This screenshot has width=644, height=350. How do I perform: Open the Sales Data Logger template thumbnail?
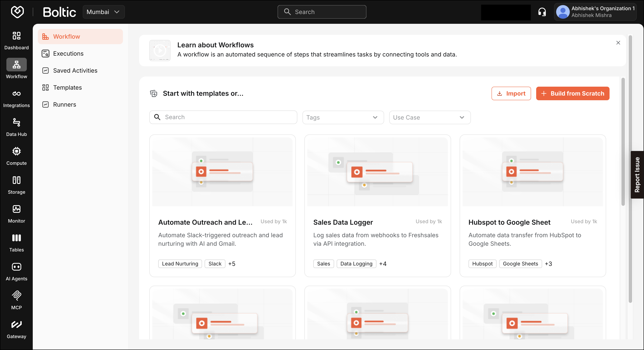tap(377, 172)
